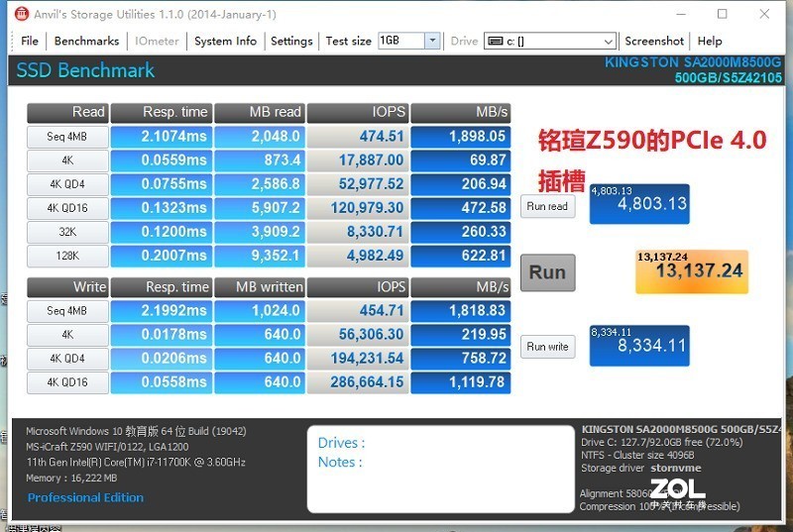Click the read score 4,803.13 box

click(639, 204)
